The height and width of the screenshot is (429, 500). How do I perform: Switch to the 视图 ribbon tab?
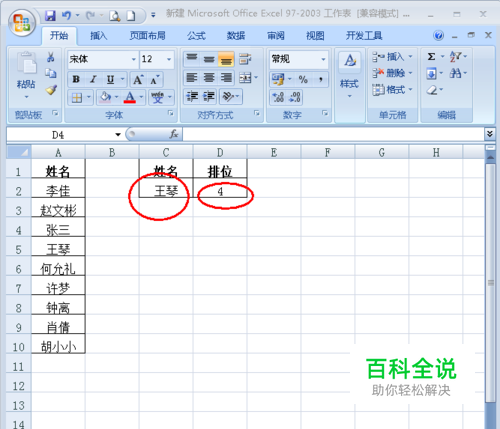pos(315,36)
